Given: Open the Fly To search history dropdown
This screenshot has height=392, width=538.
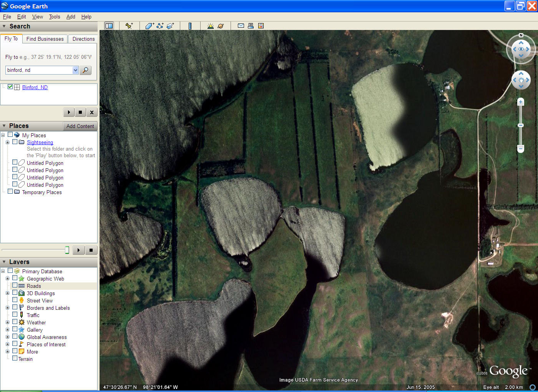Looking at the screenshot, I should 75,70.
